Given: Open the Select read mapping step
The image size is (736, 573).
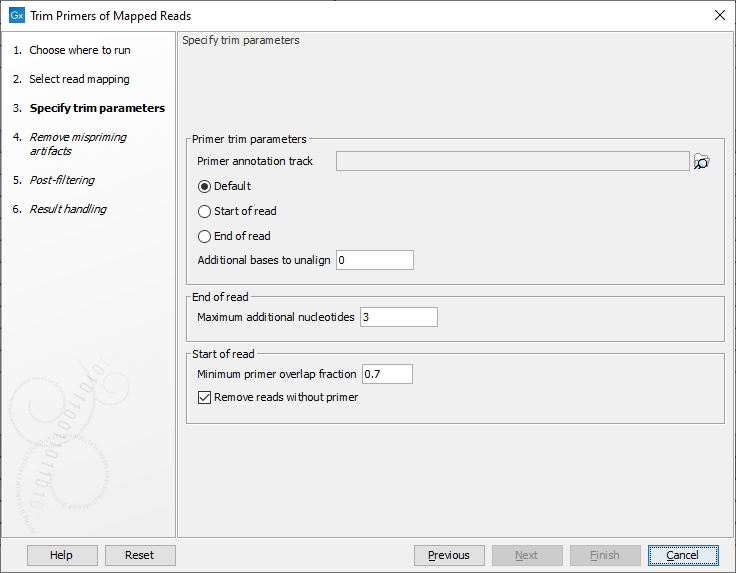Looking at the screenshot, I should (x=79, y=79).
